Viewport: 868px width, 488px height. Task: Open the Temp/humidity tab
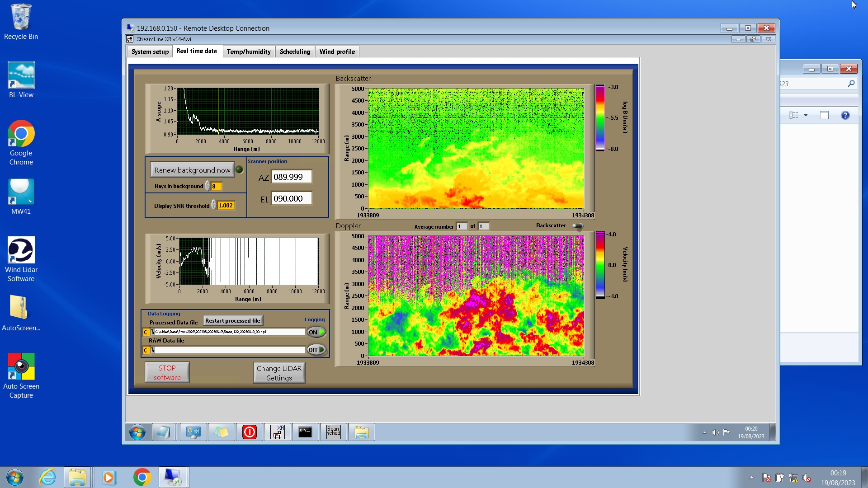click(249, 52)
